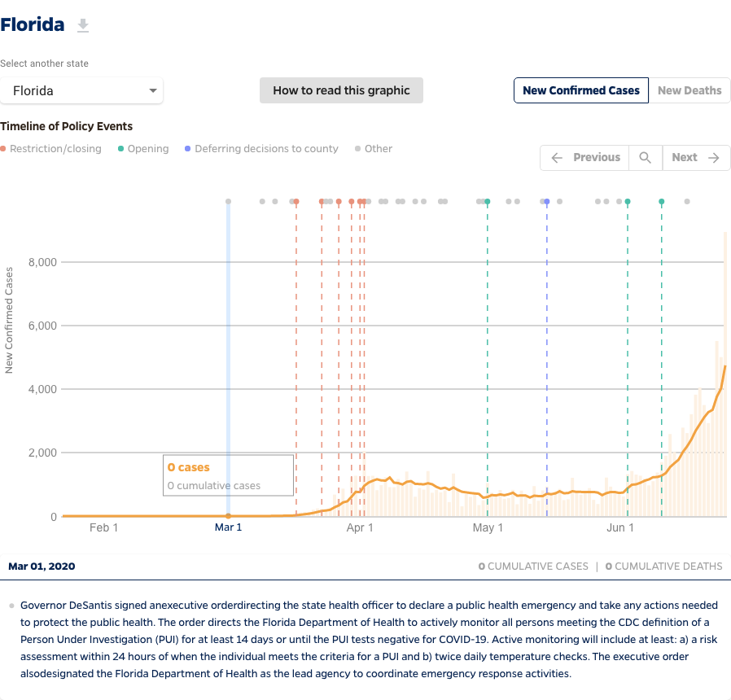Advance to the Next policy event
Screen dimensions: 731x700
(696, 158)
